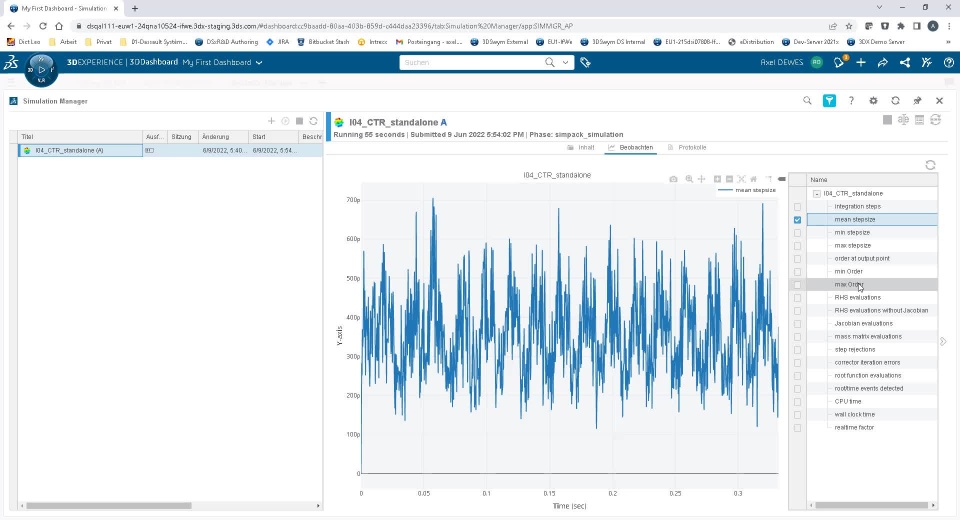Download plot as image camera icon
Viewport: 960px width, 520px height.
pyautogui.click(x=673, y=179)
